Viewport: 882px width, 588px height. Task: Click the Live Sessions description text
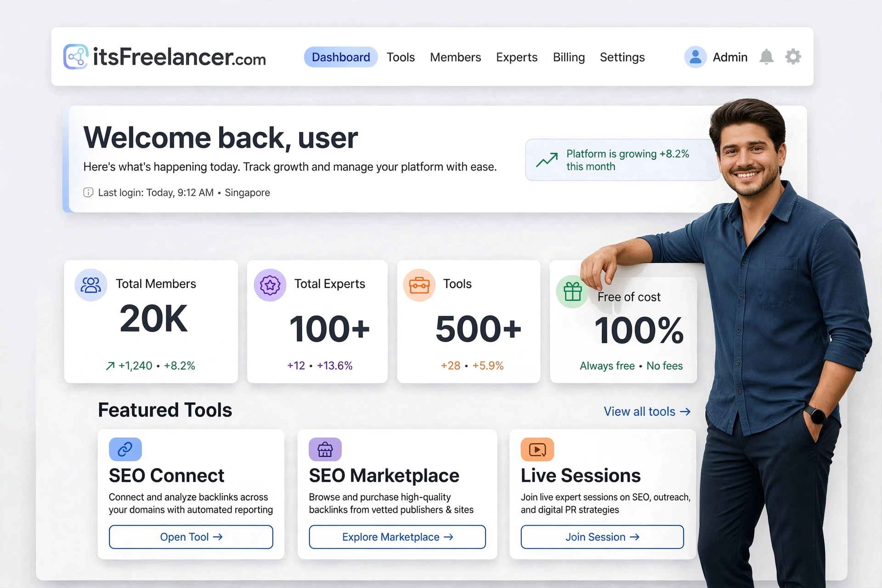point(605,503)
